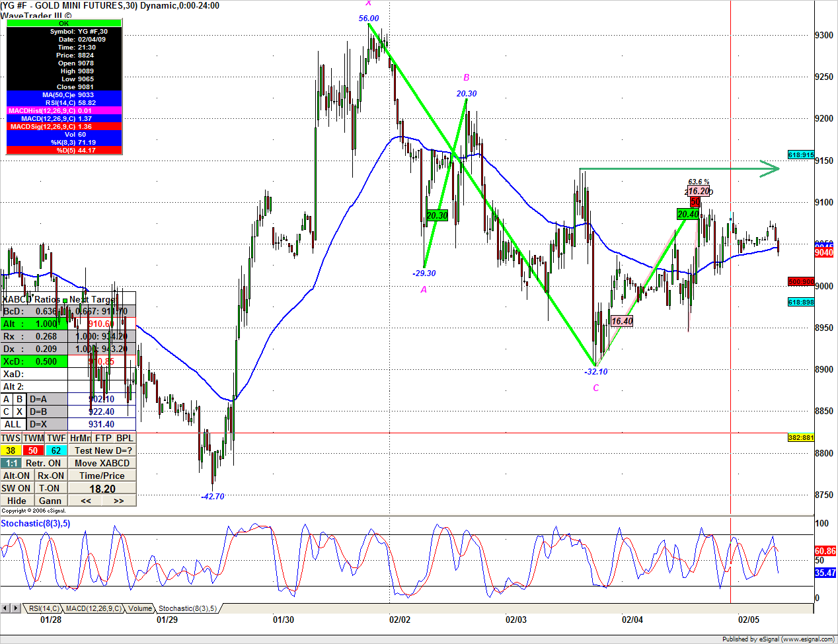Toggle the SW ON button

coord(17,488)
